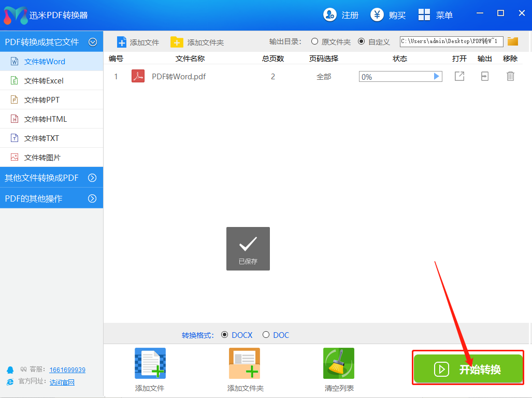Click the 注册 user icon in title bar

(330, 15)
